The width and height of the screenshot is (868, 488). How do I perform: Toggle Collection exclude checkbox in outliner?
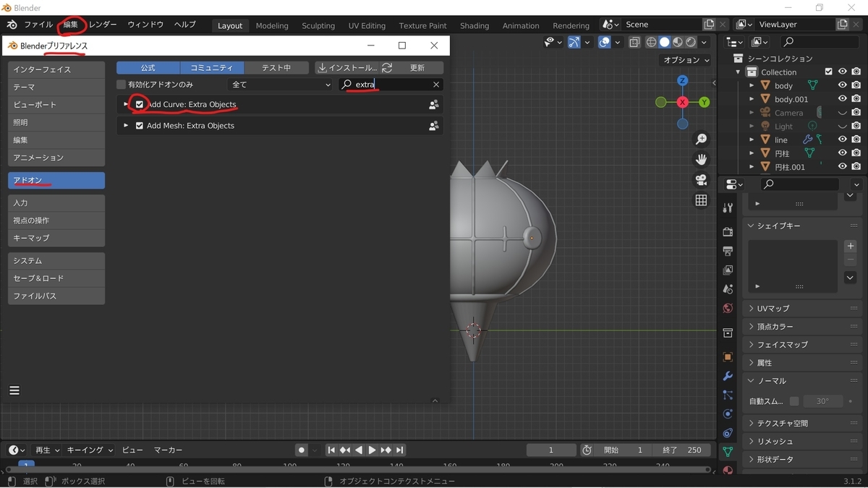pyautogui.click(x=829, y=72)
